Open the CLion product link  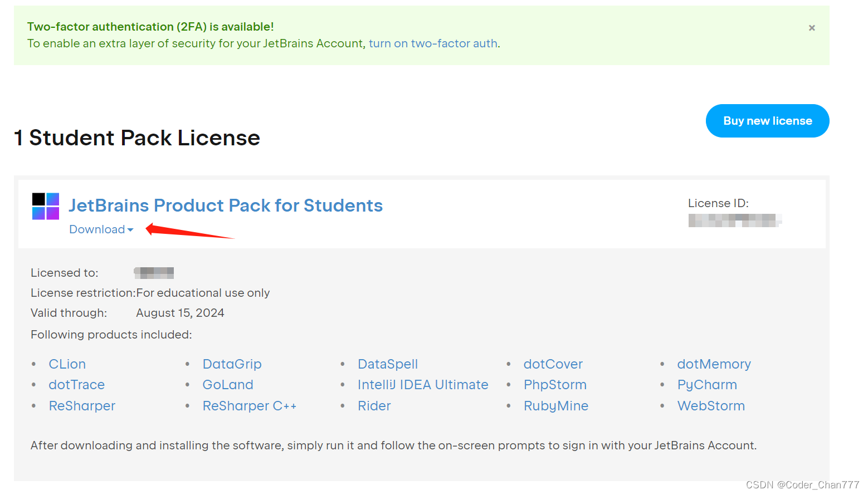click(67, 364)
